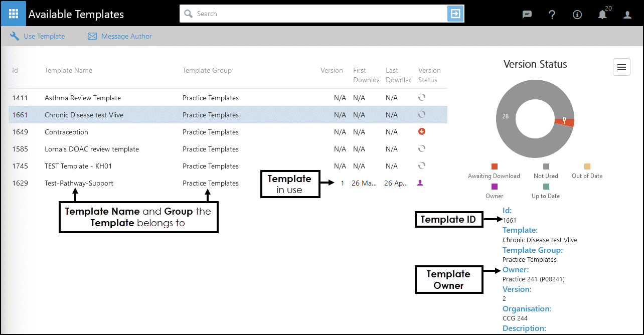Toggle the Awaiting Download legend item
The width and height of the screenshot is (644, 335).
pyautogui.click(x=494, y=172)
